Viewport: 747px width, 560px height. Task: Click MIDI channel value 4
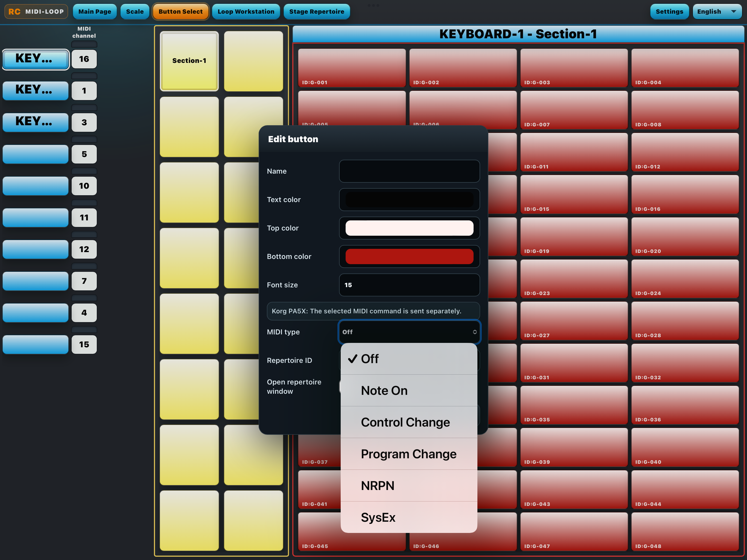tap(84, 313)
